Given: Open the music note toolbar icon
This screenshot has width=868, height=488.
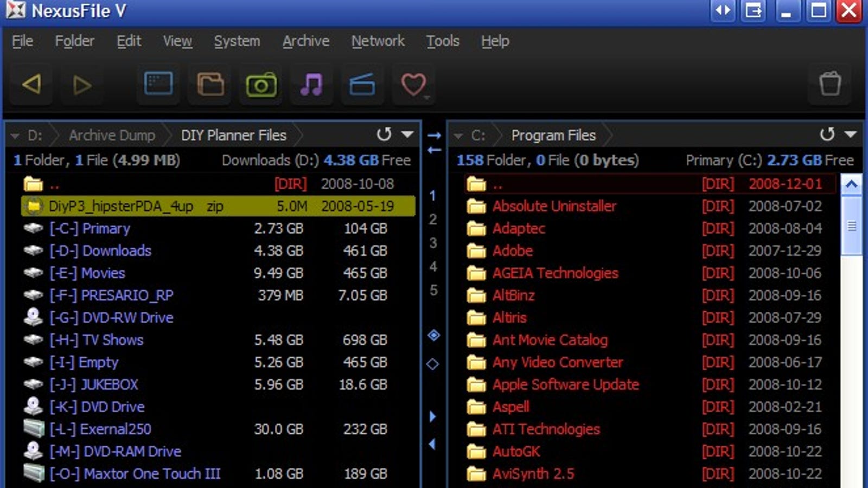Looking at the screenshot, I should (311, 84).
